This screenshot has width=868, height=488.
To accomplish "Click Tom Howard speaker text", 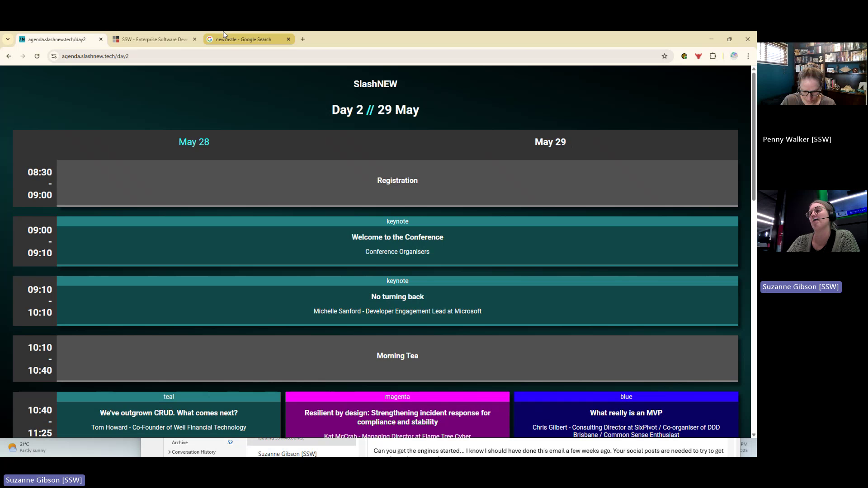I will tap(169, 427).
